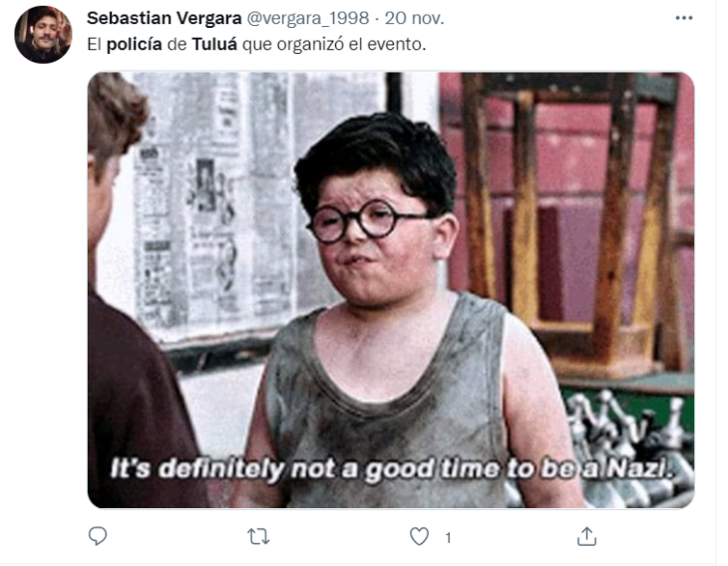
Task: Open tweet permalink via 20 nov. date
Action: (415, 18)
